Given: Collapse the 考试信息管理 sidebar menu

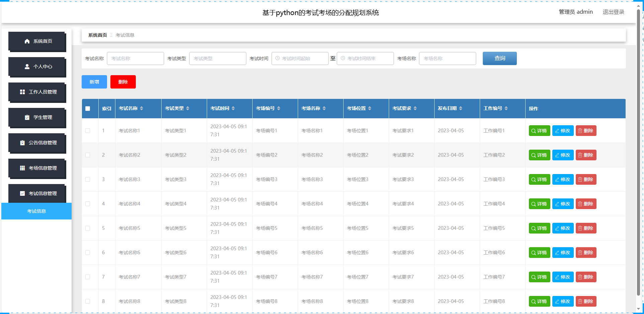Looking at the screenshot, I should point(37,193).
